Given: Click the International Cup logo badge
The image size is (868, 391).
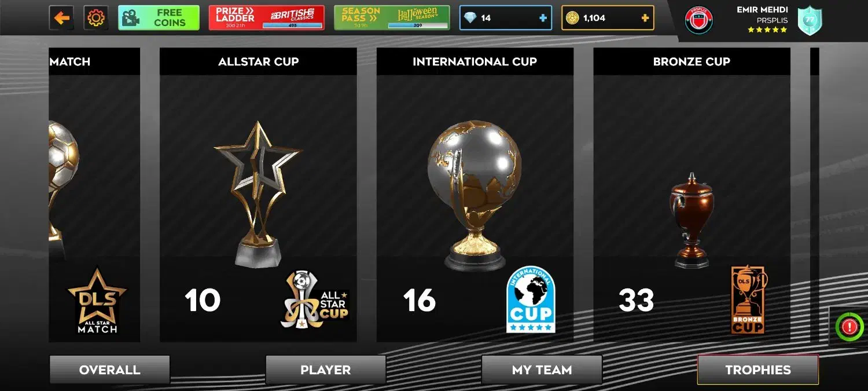Looking at the screenshot, I should 531,299.
